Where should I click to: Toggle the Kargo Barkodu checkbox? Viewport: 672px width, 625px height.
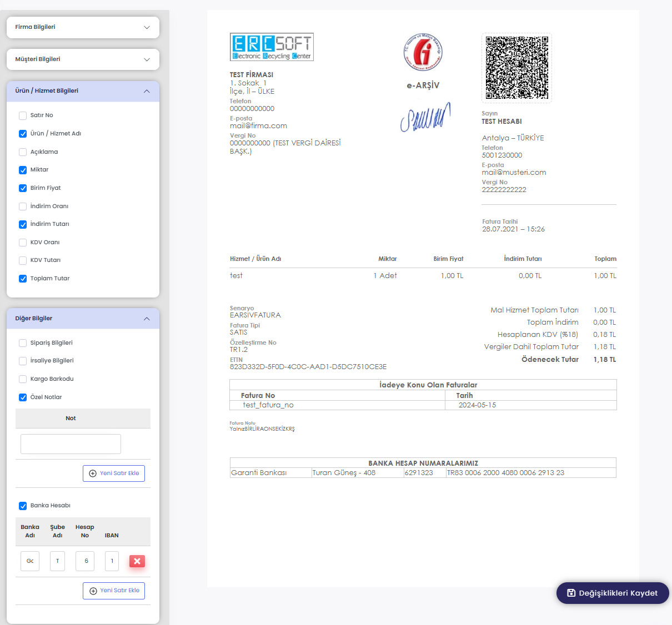tap(23, 379)
